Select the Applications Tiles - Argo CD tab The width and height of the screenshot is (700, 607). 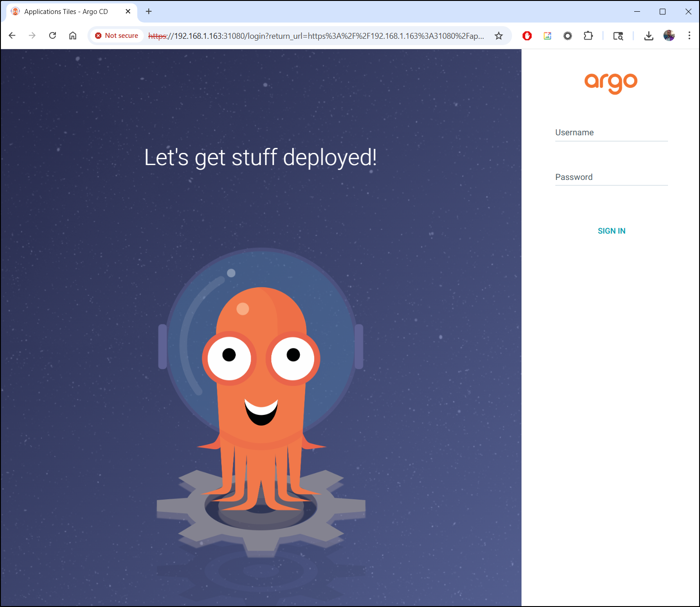66,12
